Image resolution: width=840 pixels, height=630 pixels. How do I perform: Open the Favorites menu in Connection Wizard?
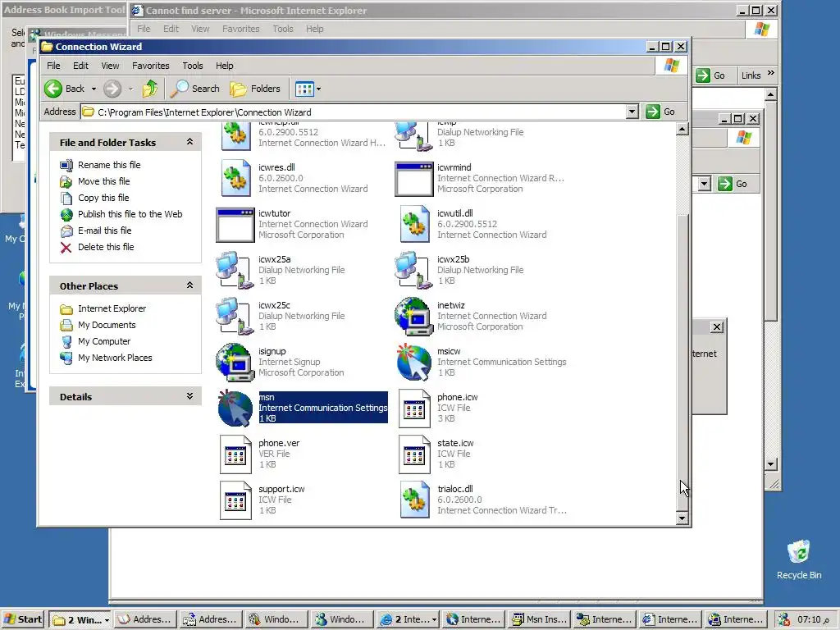point(151,66)
